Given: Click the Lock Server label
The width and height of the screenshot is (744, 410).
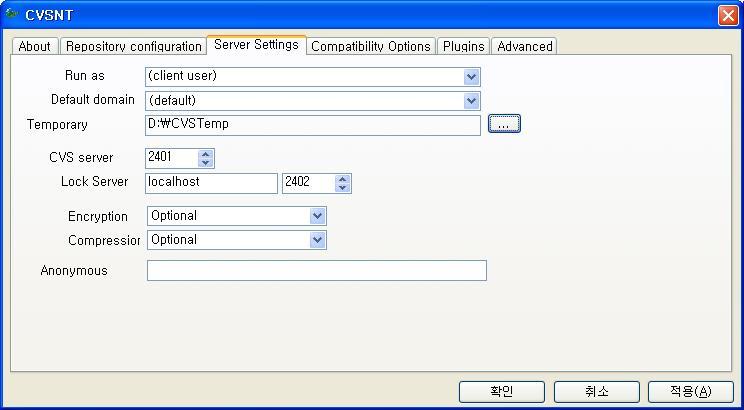Looking at the screenshot, I should (x=94, y=182).
